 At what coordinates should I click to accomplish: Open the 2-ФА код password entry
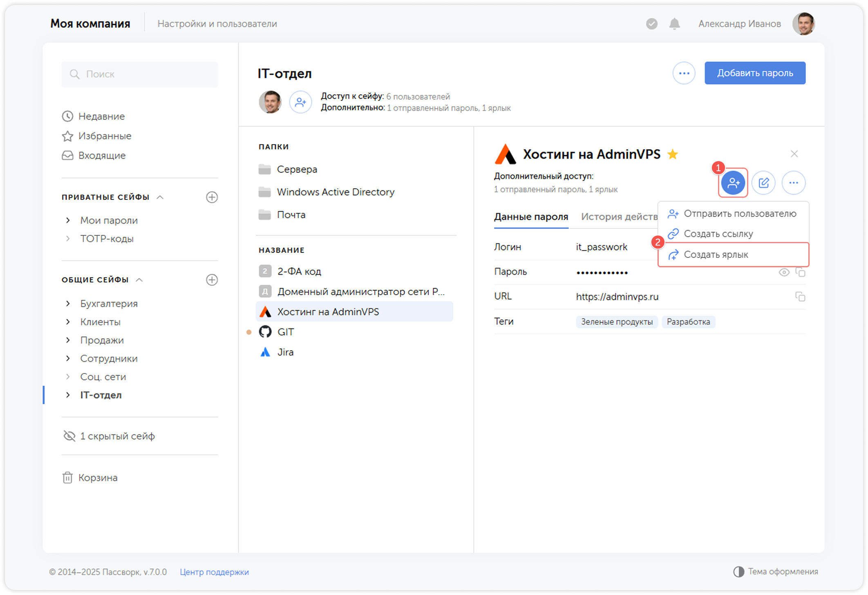355,271
